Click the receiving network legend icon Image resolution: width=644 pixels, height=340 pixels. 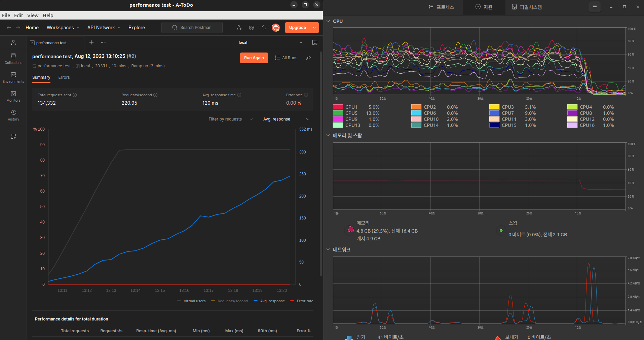349,338
